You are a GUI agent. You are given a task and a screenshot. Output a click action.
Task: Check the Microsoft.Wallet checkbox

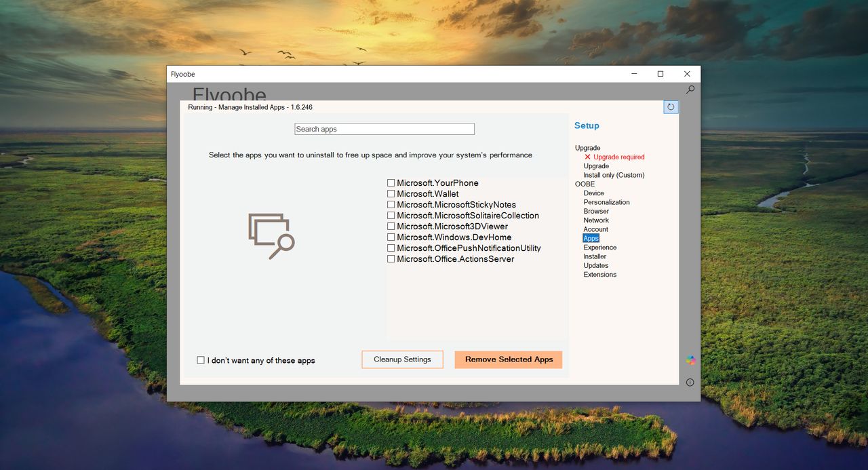coord(391,194)
